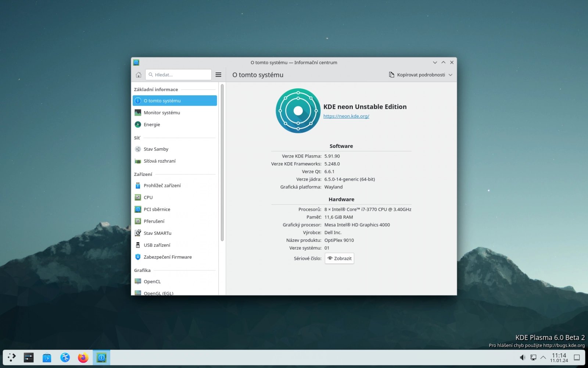Go to the Info Center home page
588x368 pixels.
[x=139, y=75]
